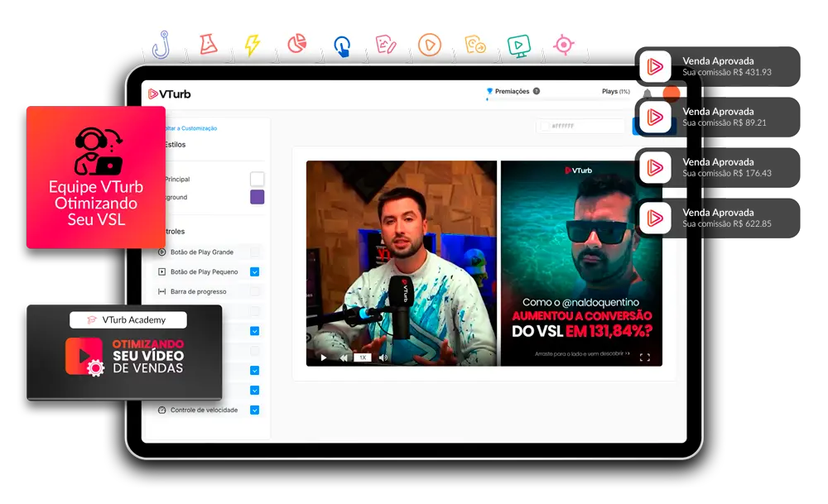Click play icon on R$ 622.85 notification

pyautogui.click(x=655, y=218)
